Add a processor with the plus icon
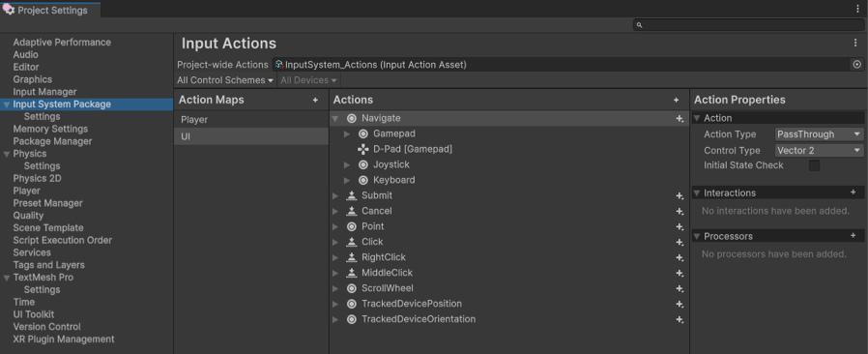 click(854, 235)
